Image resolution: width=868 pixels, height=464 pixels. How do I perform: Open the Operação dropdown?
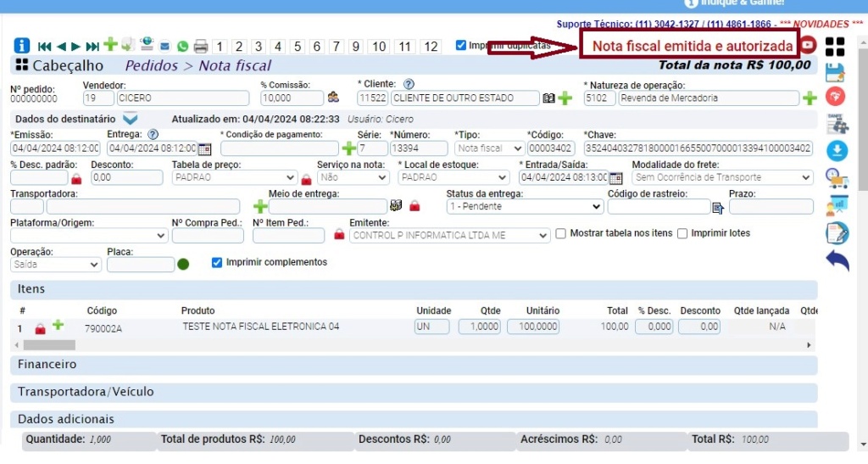point(56,265)
